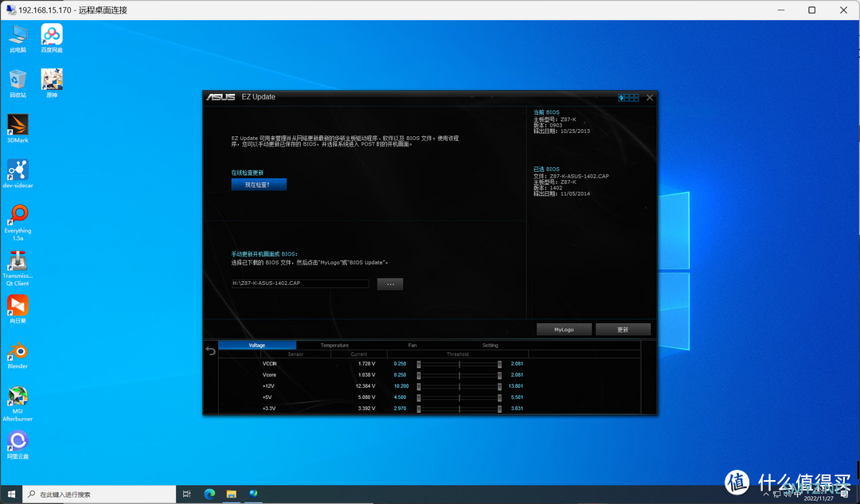Screen dimensions: 860x504
Task: Switch to the Voltage tab
Action: click(x=257, y=345)
